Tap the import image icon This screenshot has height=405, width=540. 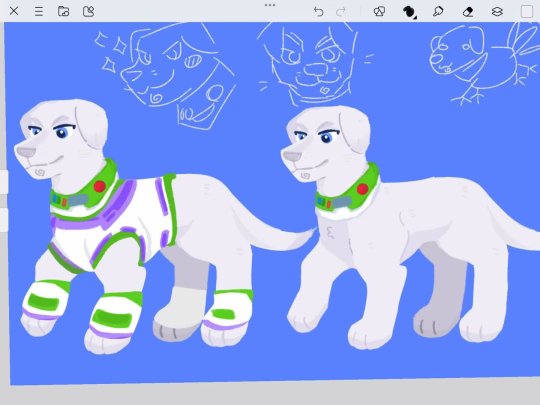pos(89,11)
